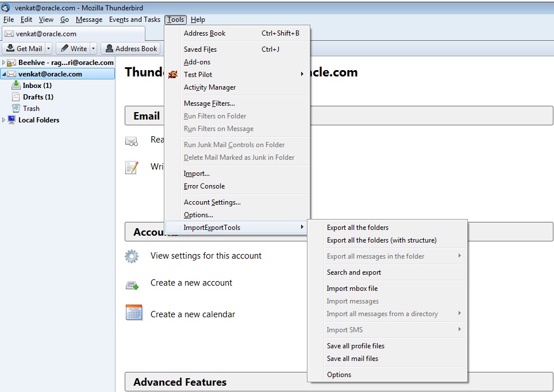Select Export all the folders
The width and height of the screenshot is (554, 392).
pyautogui.click(x=387, y=227)
